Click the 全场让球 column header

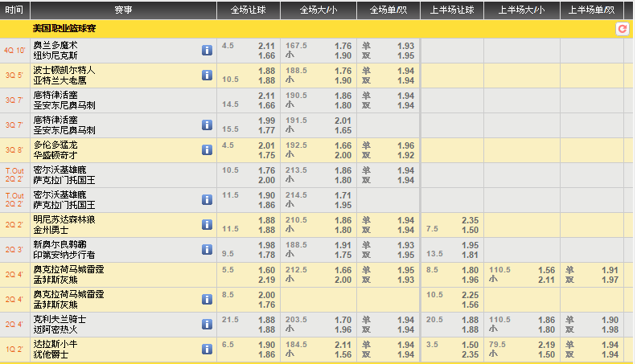249,10
